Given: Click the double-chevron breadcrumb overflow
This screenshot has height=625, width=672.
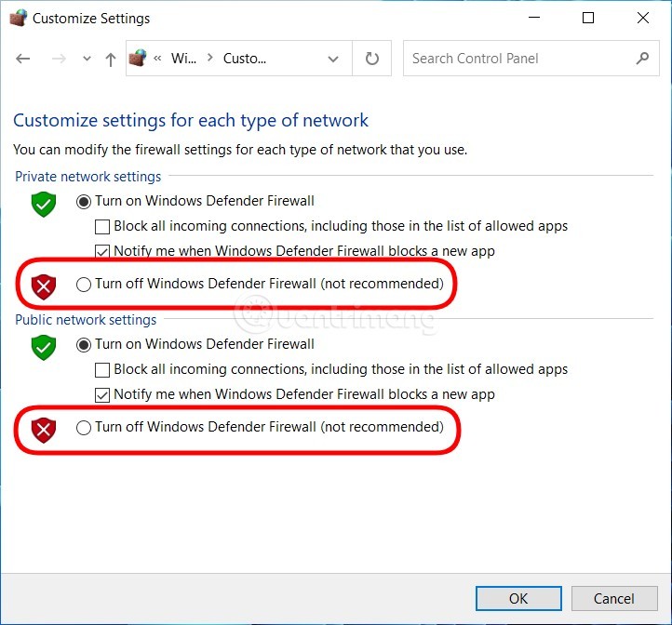Looking at the screenshot, I should 157,58.
